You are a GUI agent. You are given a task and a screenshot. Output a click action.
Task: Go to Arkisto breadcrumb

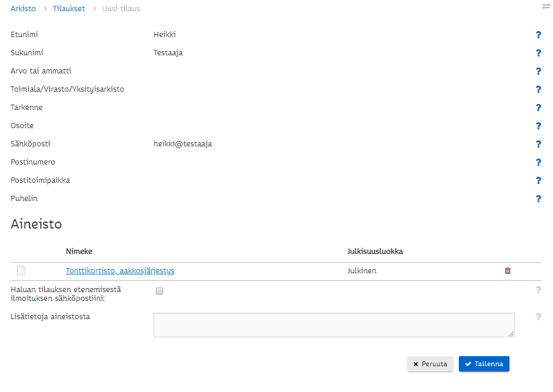pyautogui.click(x=23, y=9)
